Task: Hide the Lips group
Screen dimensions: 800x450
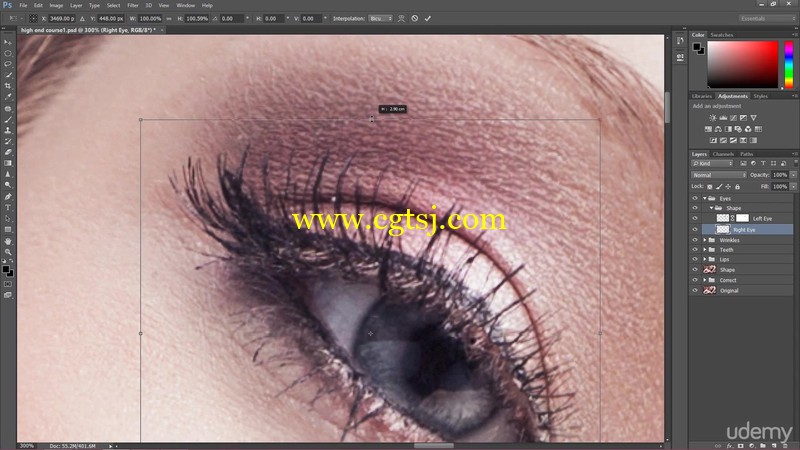Action: point(694,259)
